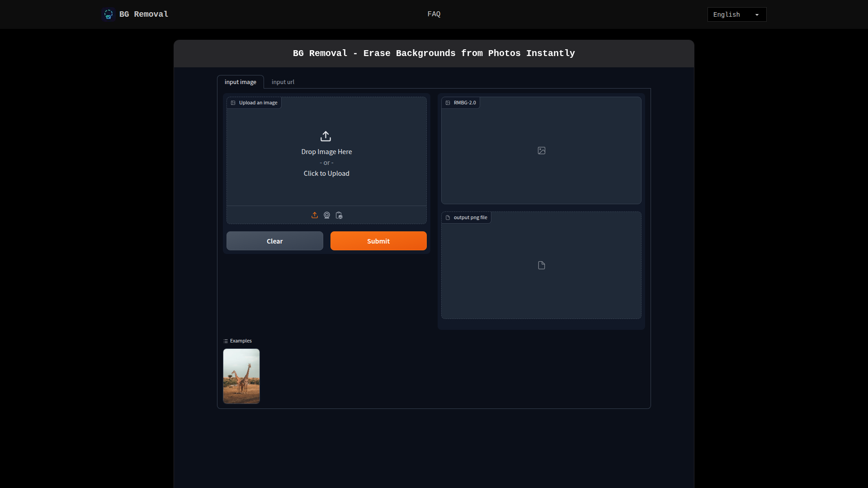This screenshot has width=868, height=488.
Task: Activate the webcam capture icon
Action: tap(326, 215)
